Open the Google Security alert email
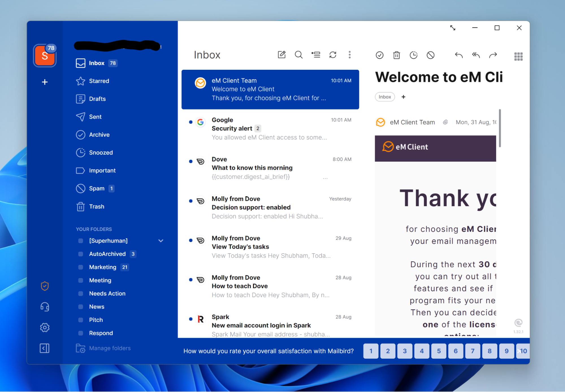565x392 pixels. click(x=270, y=129)
